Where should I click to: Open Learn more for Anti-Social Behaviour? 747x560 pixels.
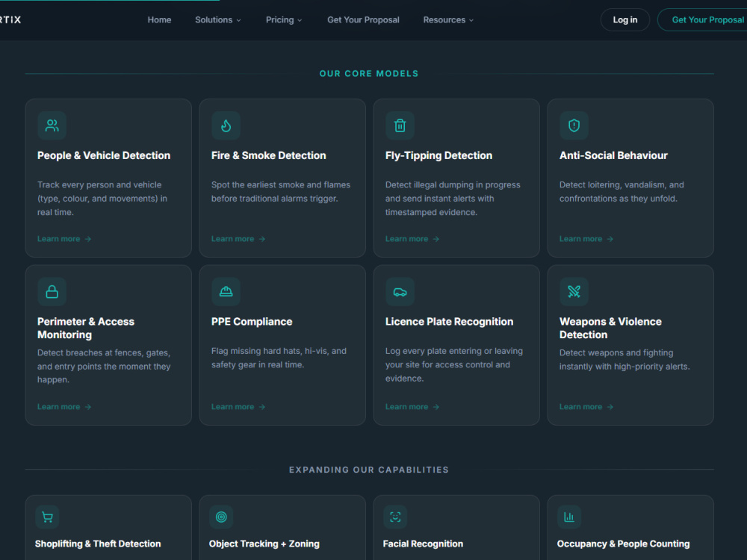586,239
